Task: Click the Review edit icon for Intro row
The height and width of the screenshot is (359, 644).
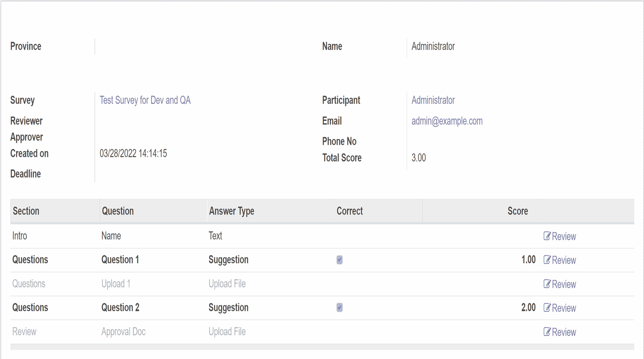Action: coord(547,236)
